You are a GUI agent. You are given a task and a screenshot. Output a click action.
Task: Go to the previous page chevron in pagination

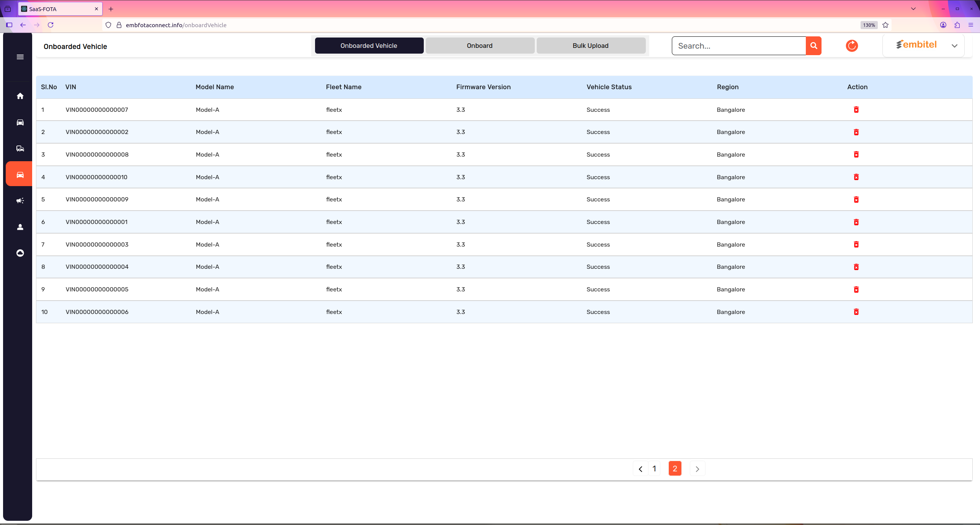pos(640,469)
